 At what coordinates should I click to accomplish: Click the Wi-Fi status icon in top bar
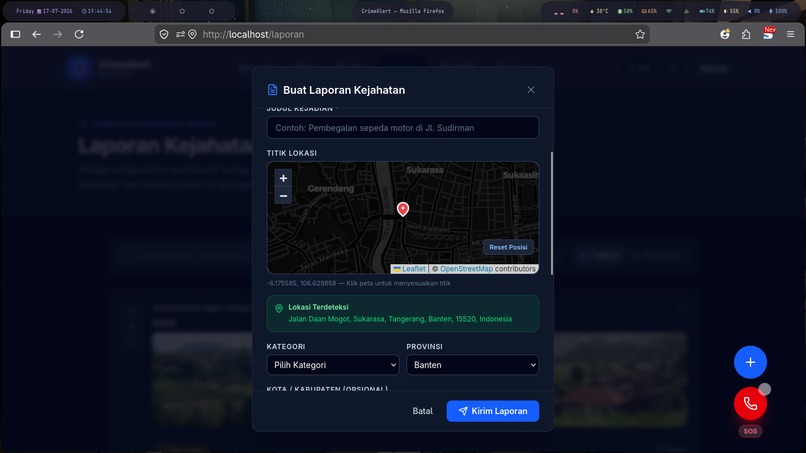tap(669, 11)
